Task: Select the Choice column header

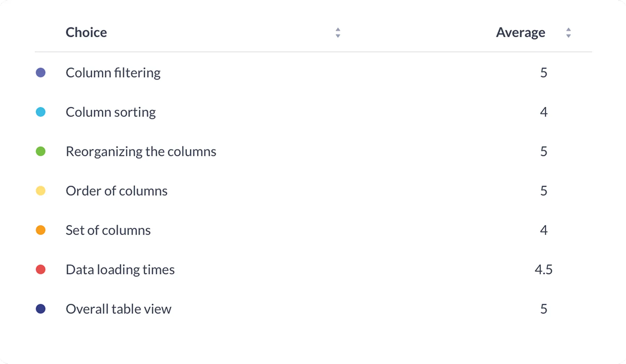Action: tap(86, 32)
